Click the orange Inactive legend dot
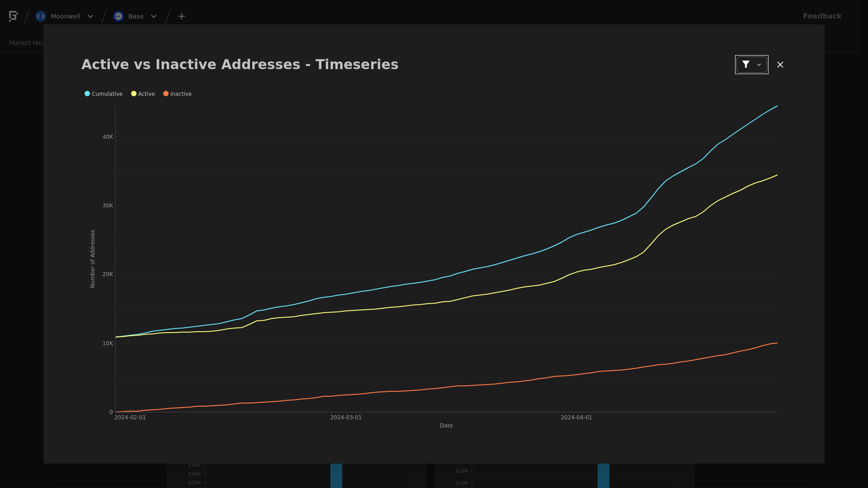This screenshot has width=868, height=488. click(166, 94)
